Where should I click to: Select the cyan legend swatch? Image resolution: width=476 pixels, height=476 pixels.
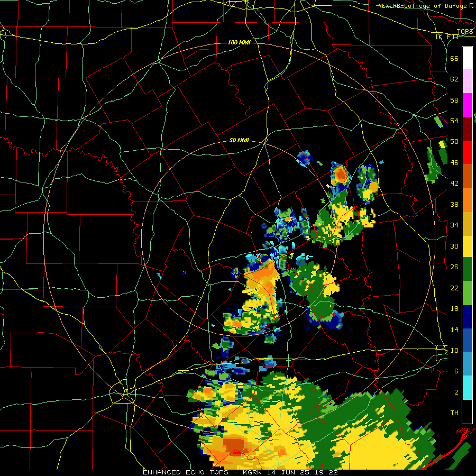tap(467, 388)
